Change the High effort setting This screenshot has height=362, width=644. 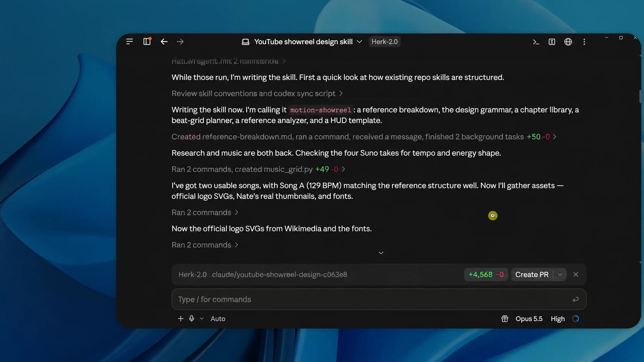pyautogui.click(x=557, y=319)
